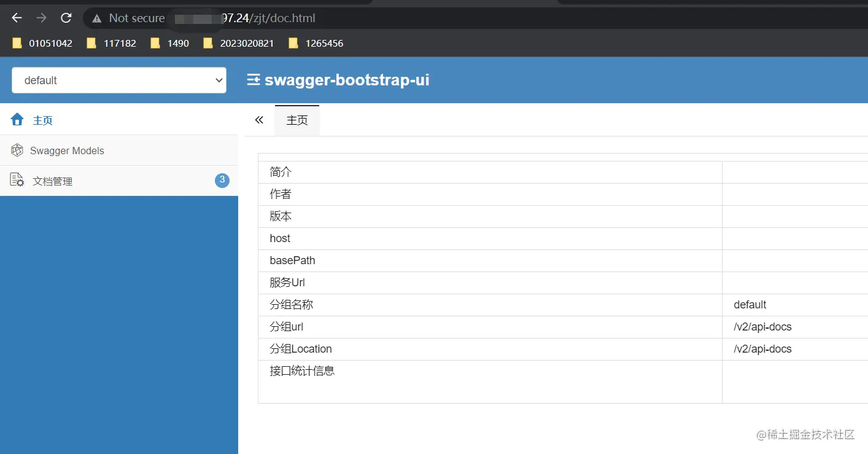This screenshot has height=454, width=868.
Task: Click the browser forward arrow
Action: 41,18
